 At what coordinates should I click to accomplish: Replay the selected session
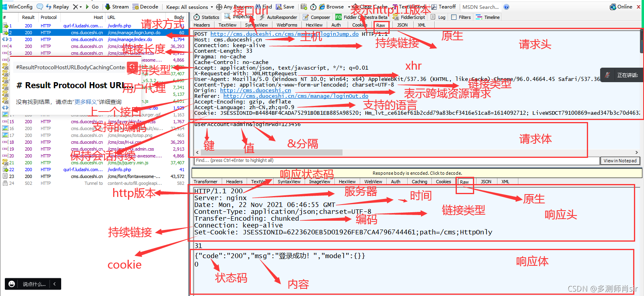57,7
